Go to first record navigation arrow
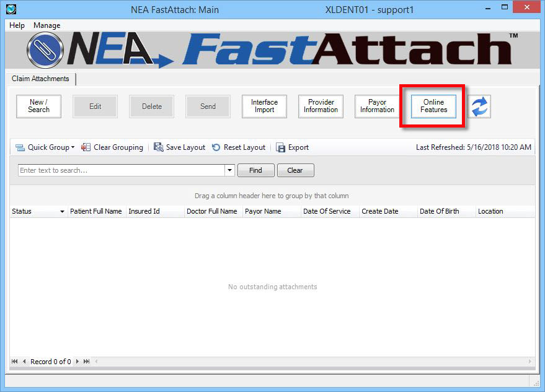The height and width of the screenshot is (392, 545). pyautogui.click(x=15, y=361)
